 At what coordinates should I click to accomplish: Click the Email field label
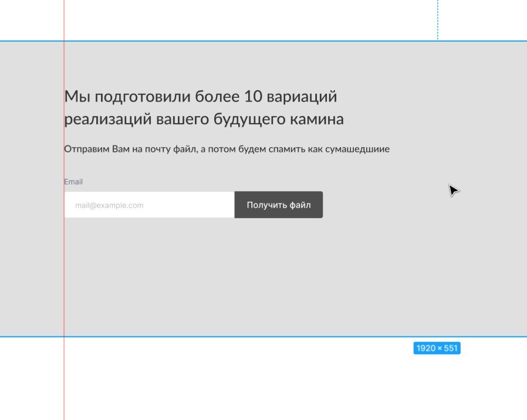coord(73,182)
